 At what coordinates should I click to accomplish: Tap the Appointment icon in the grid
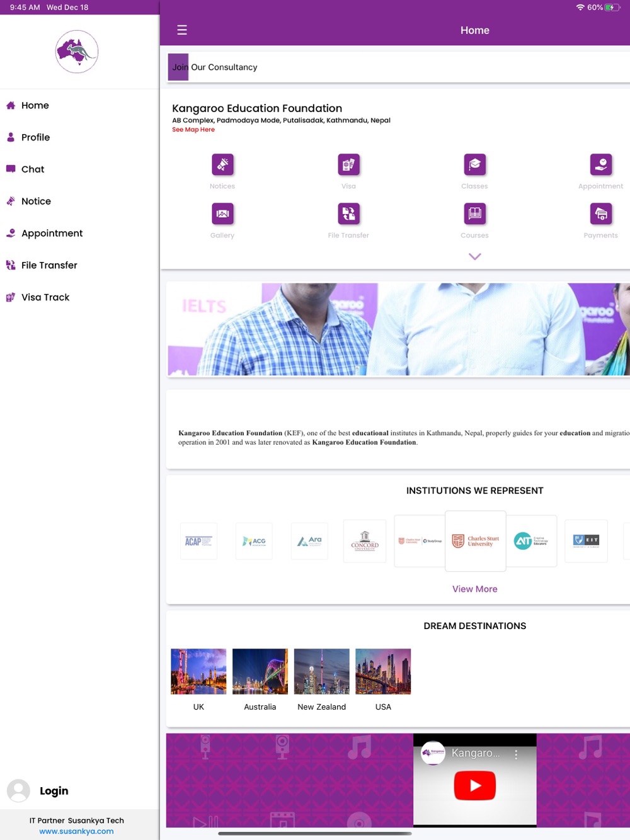[x=600, y=164]
